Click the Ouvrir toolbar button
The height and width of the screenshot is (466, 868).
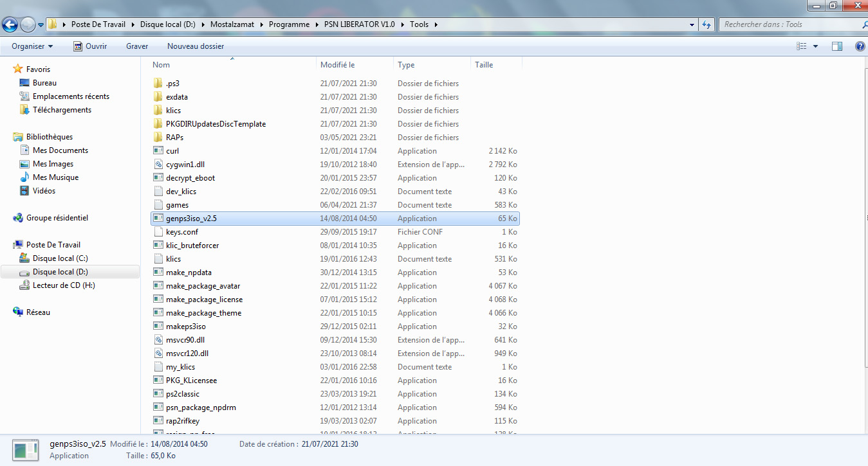[90, 46]
